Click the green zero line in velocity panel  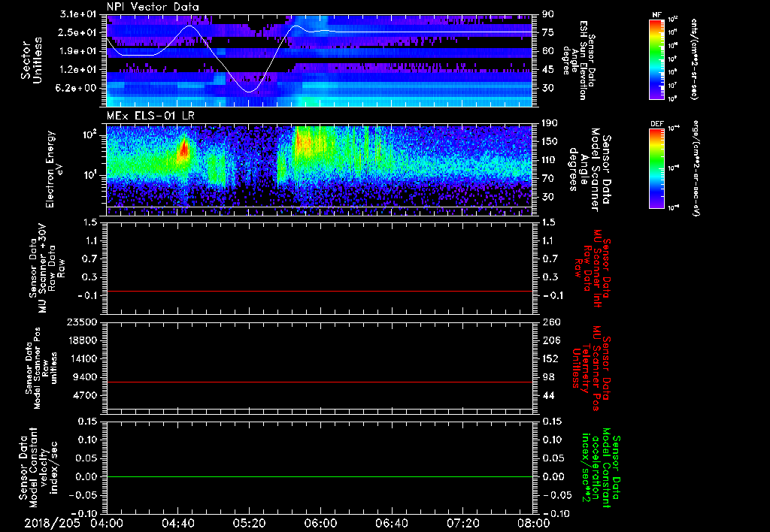320,476
